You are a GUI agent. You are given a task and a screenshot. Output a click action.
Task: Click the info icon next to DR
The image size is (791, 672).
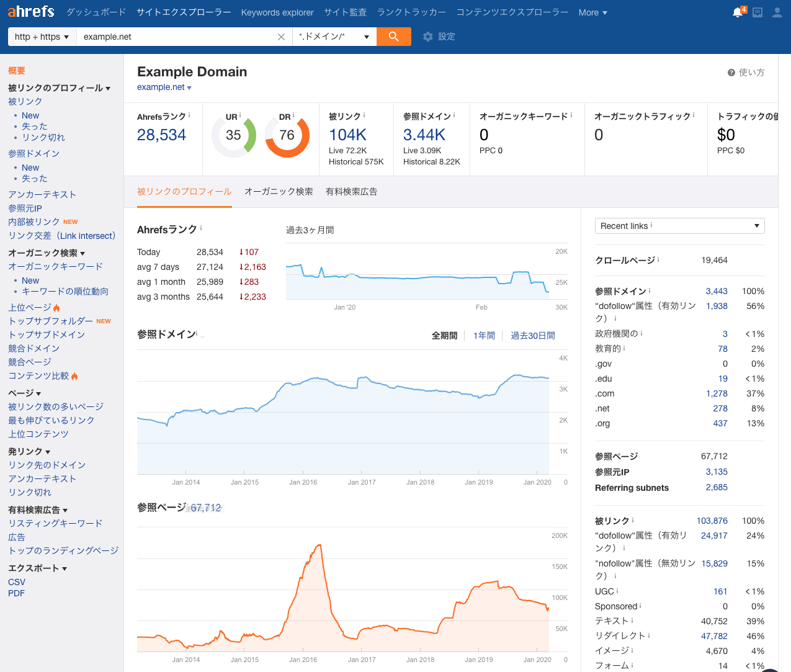(x=293, y=115)
